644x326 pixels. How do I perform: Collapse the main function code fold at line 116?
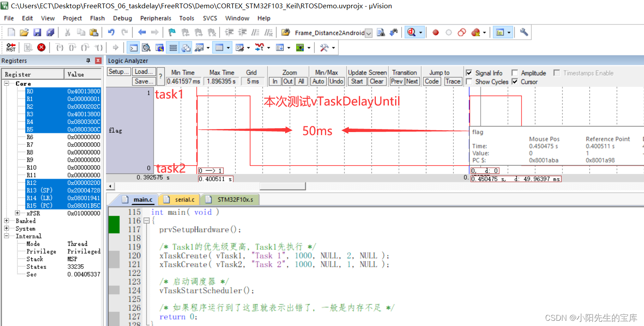coord(147,221)
